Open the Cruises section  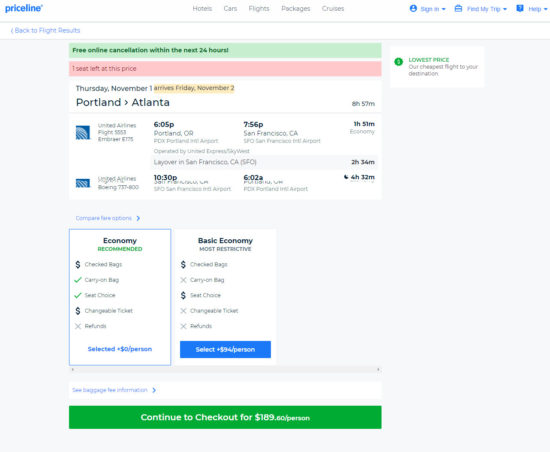point(333,8)
